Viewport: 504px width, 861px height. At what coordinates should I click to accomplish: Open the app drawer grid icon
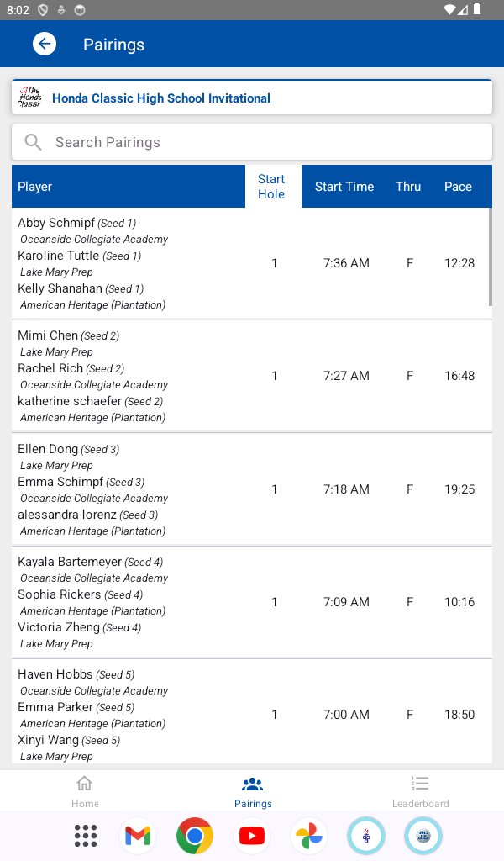[86, 836]
